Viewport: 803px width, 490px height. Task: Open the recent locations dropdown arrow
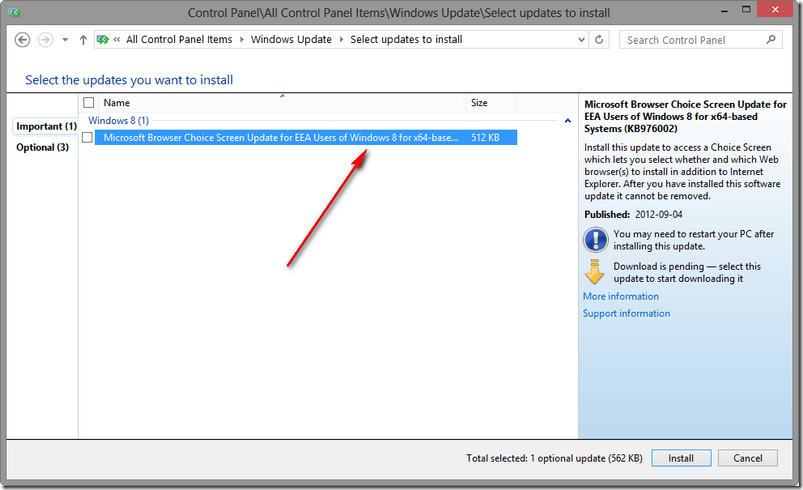[x=65, y=40]
